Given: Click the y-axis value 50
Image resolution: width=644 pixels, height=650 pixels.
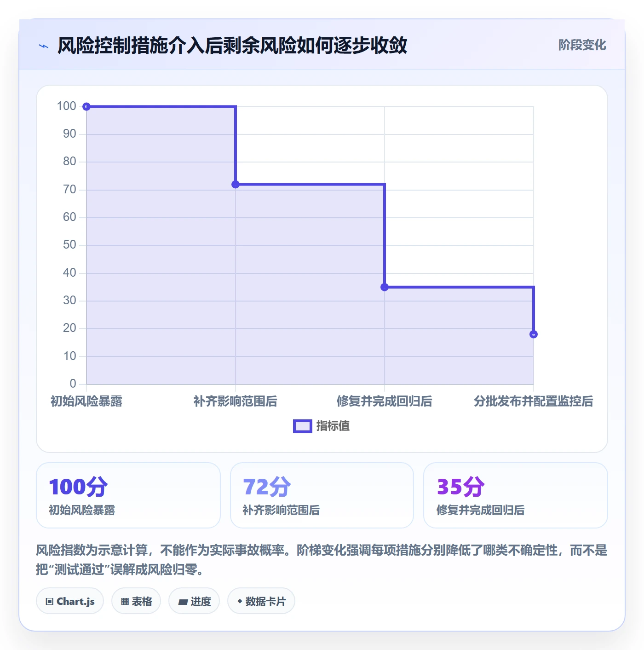Looking at the screenshot, I should 69,245.
